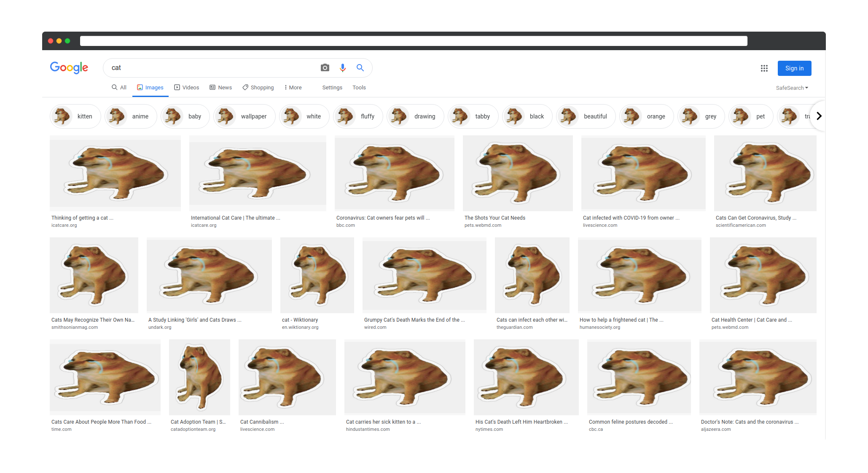Image resolution: width=868 pixels, height=473 pixels.
Task: Select the kitten suggestion chip
Action: tap(75, 116)
